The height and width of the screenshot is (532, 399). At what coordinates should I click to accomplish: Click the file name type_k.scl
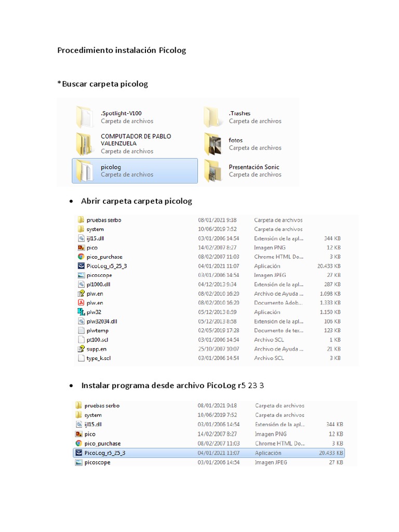tap(98, 358)
